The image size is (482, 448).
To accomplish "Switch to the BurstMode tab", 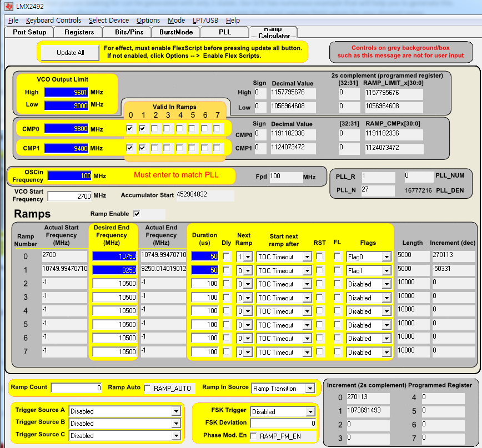I will pyautogui.click(x=176, y=32).
